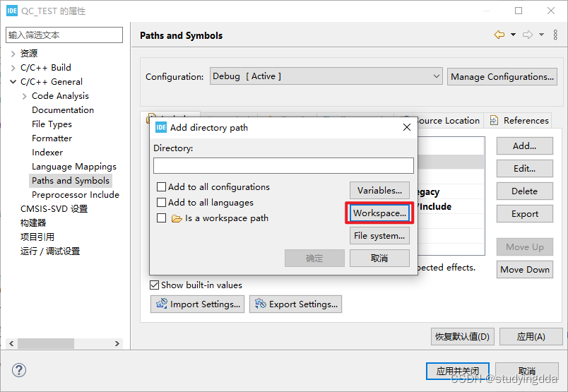Viewport: 568px width, 392px height.
Task: Open the back history dropdown arrow
Action: [x=513, y=35]
